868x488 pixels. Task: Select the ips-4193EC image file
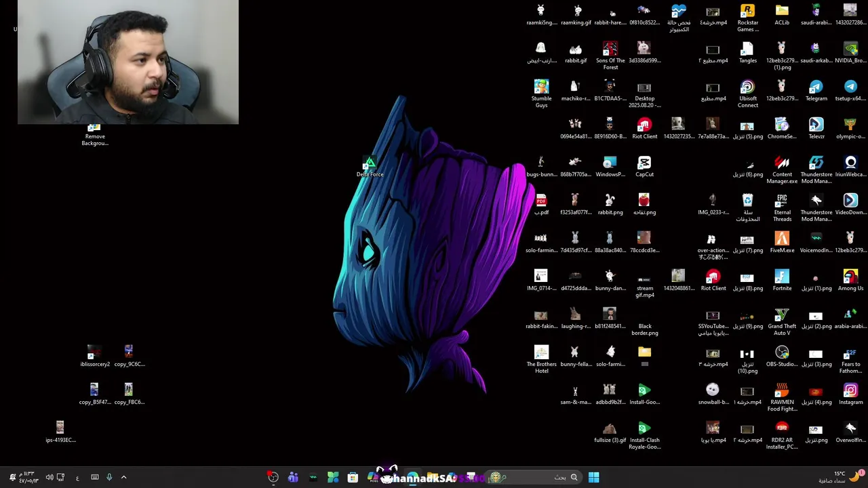(x=60, y=432)
